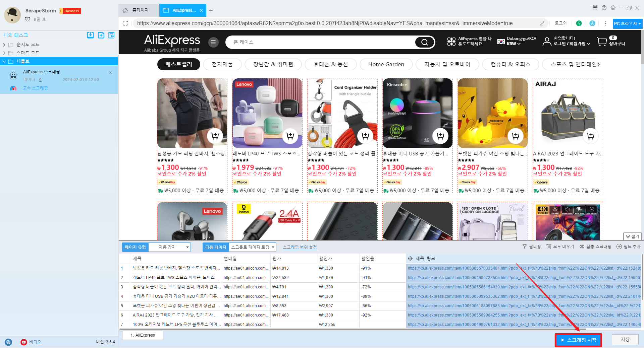
Task: Click the 모두 비우기 button
Action: (560, 247)
